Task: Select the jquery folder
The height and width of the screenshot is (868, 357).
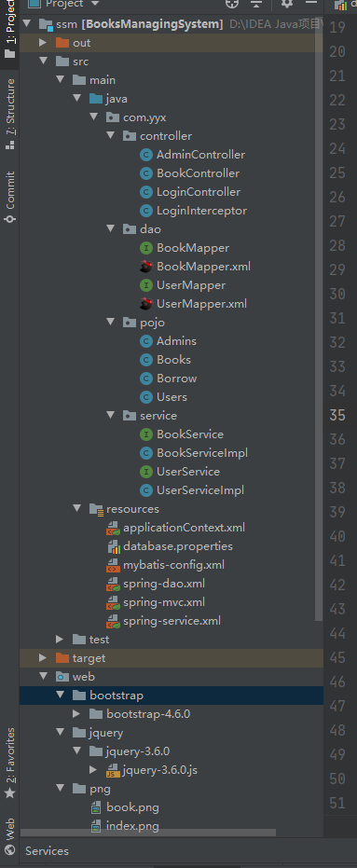Action: tap(105, 733)
